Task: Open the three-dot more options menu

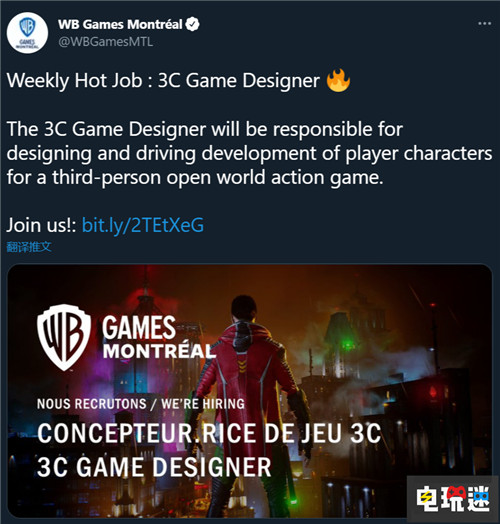Action: pyautogui.click(x=484, y=24)
